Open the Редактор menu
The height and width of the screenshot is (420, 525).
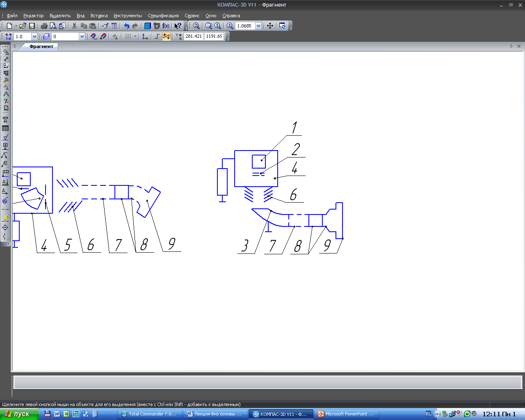33,16
